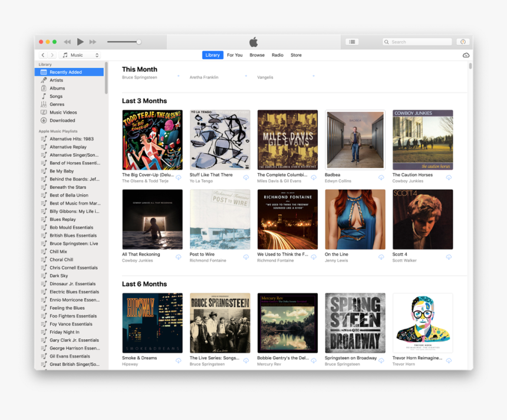This screenshot has height=420, width=507.
Task: Select Albums in the sidebar
Action: click(69, 88)
